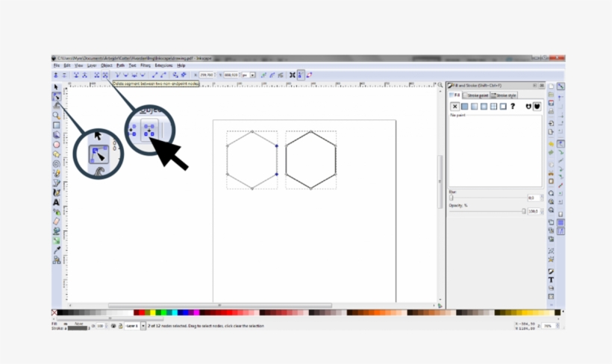Click Delete segment between two nodes icon
The width and height of the screenshot is (612, 364).
[105, 75]
